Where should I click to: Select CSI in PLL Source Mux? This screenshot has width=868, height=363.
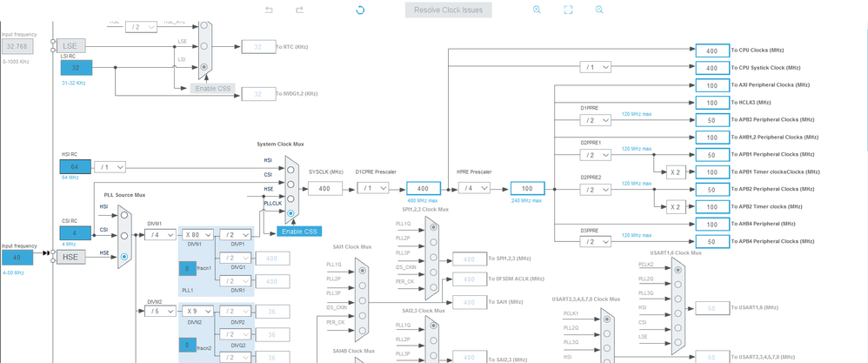(124, 236)
